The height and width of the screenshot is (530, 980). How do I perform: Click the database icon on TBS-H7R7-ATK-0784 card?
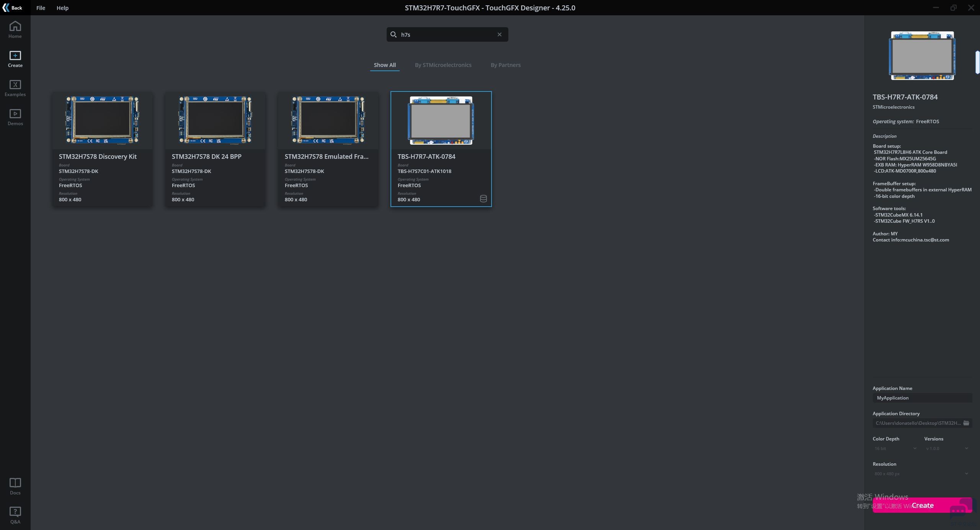point(483,199)
